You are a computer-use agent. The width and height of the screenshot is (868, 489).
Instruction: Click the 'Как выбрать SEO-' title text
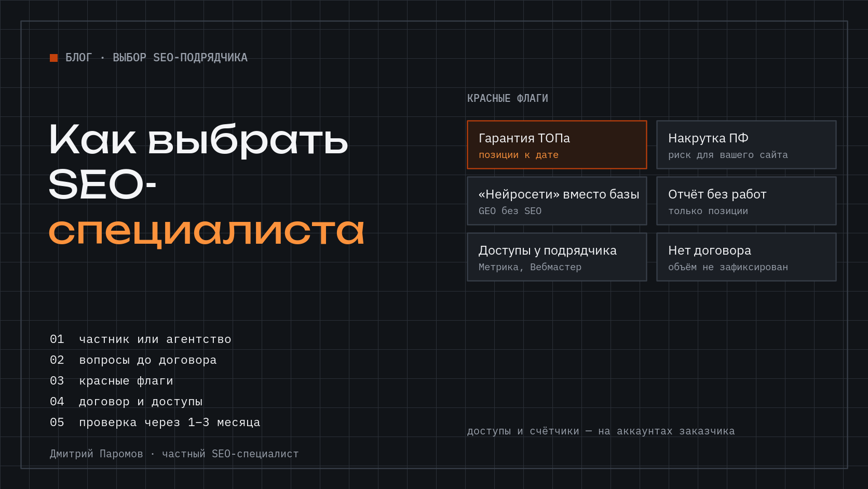tap(198, 161)
